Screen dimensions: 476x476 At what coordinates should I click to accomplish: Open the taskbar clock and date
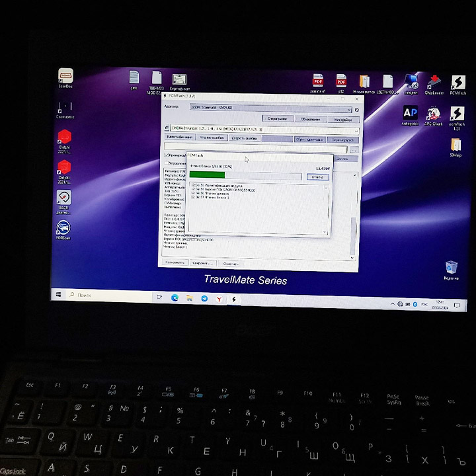(x=440, y=305)
